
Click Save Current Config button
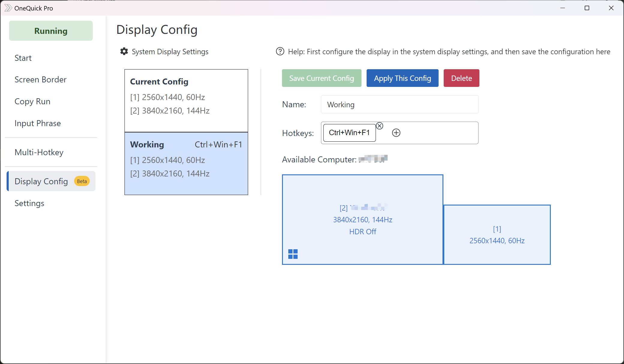[x=322, y=78]
